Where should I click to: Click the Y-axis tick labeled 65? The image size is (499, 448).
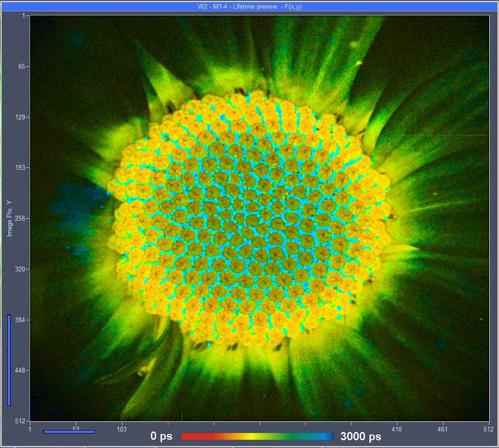point(21,66)
